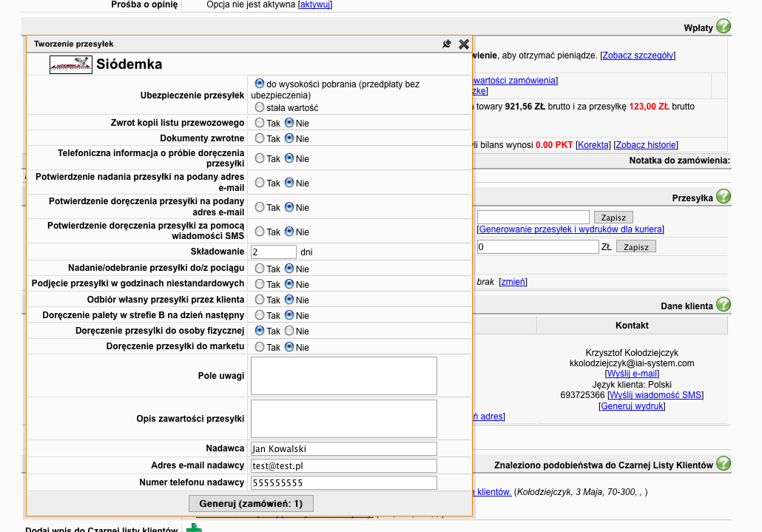Image resolution: width=762 pixels, height=532 pixels.
Task: Click the Składowanie days input field
Action: pos(274,252)
